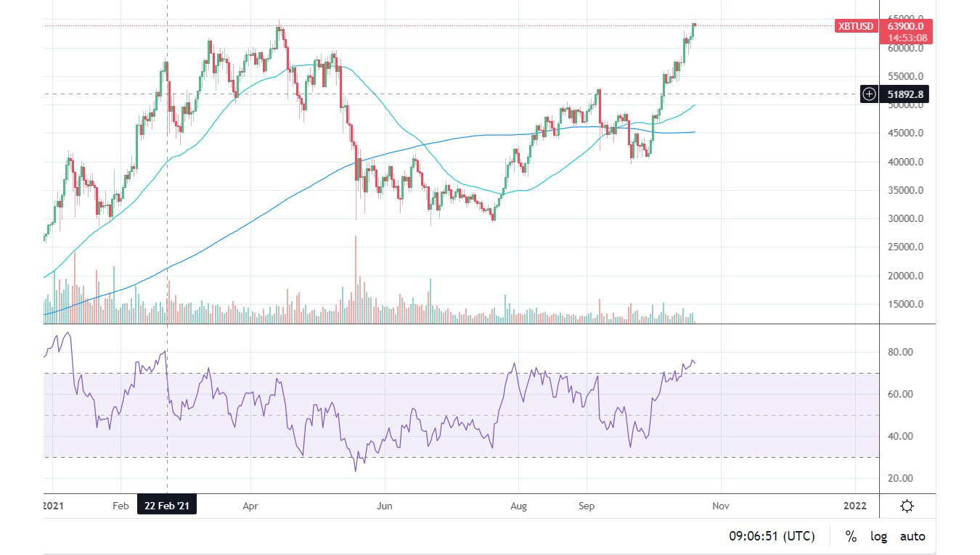
Task: Click the RSI 80.00 axis label
Action: coord(901,352)
